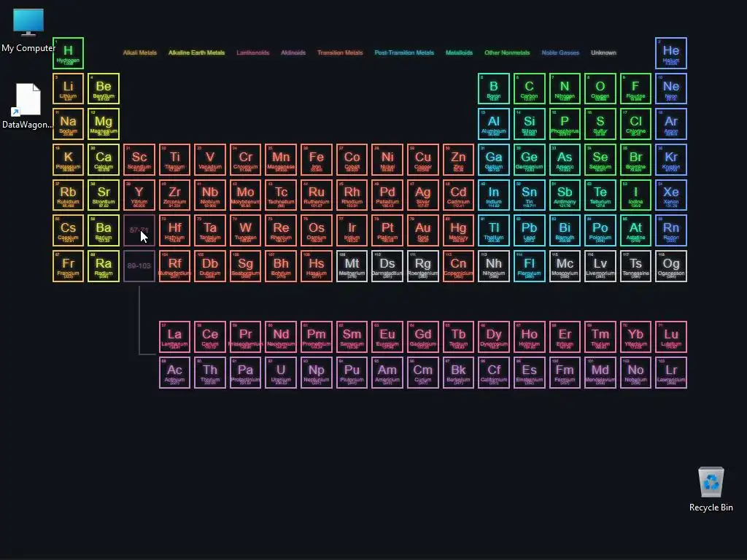Click the Krypton (Kr) tile
Image resolution: width=747 pixels, height=560 pixels.
671,160
